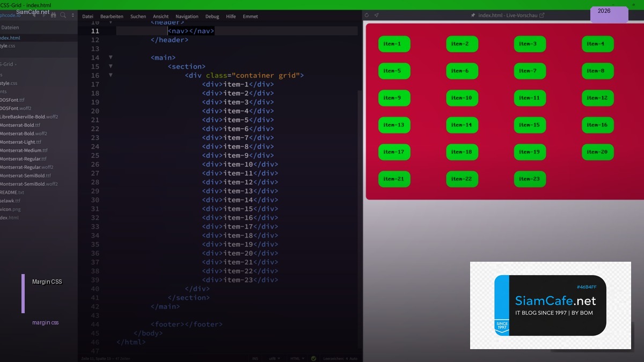Viewport: 644px width, 362px height.
Task: Click the reload icon in live preview
Action: [x=367, y=16]
